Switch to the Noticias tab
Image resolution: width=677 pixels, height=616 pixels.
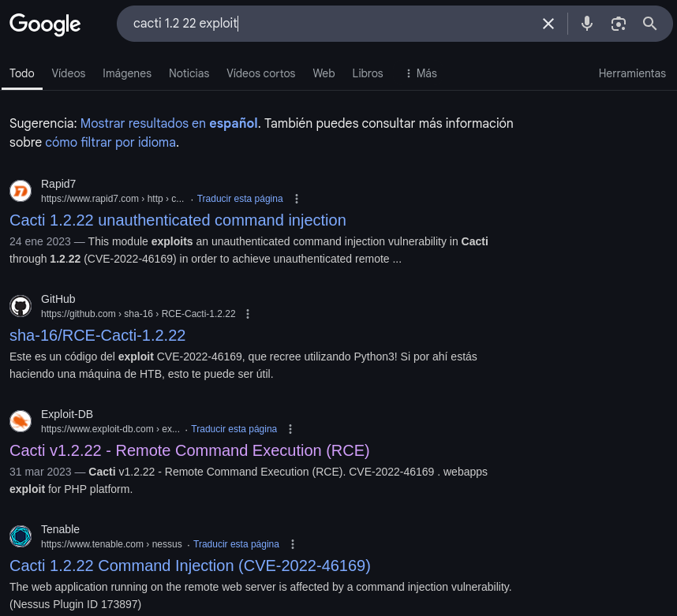tap(189, 73)
